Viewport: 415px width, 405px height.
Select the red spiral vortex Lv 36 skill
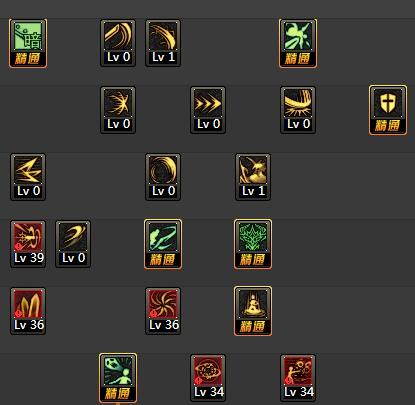point(163,311)
